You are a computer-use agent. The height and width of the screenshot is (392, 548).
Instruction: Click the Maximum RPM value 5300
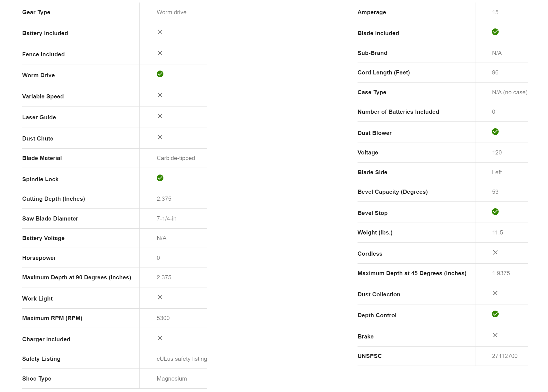tap(163, 318)
